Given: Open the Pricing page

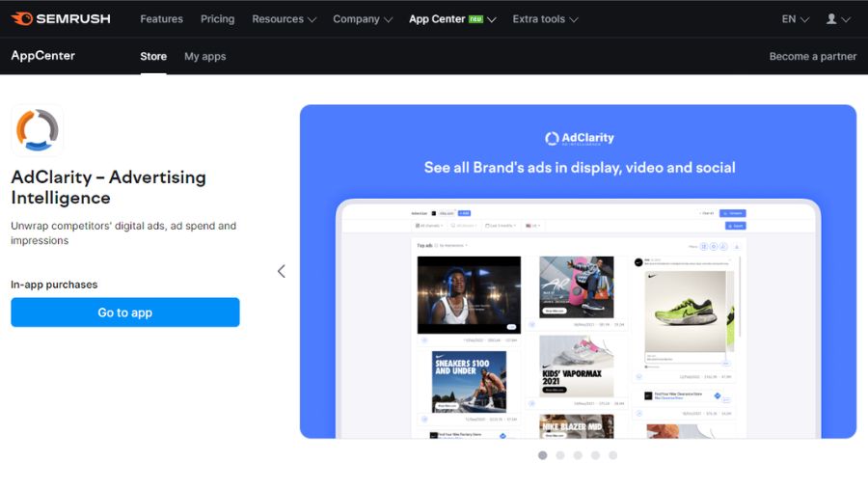Looking at the screenshot, I should [x=218, y=19].
